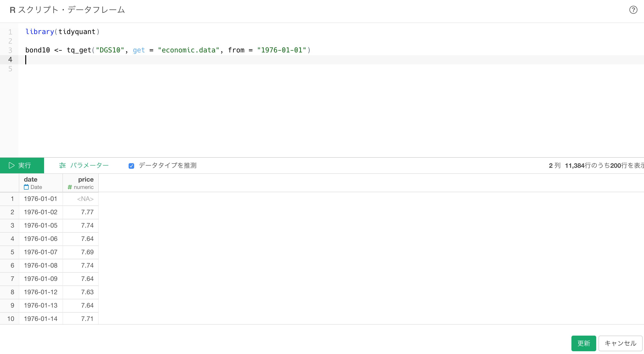Select date cell 1976-01-06
The image size is (644, 354).
point(41,239)
